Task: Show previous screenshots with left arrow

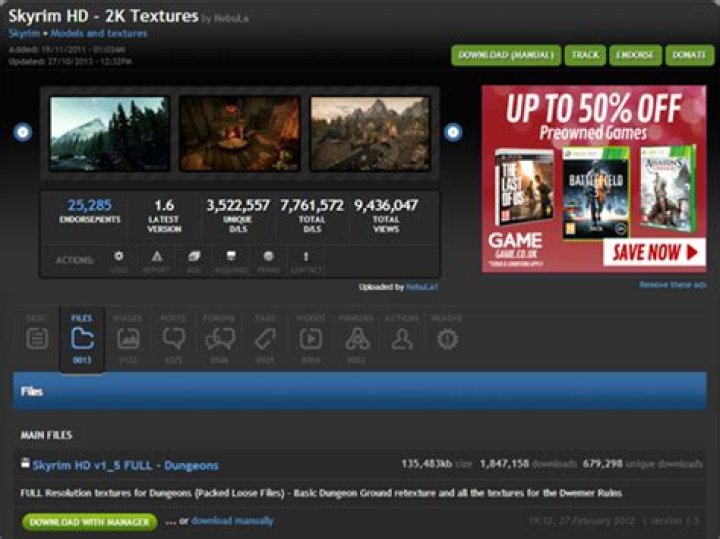Action: [22, 132]
